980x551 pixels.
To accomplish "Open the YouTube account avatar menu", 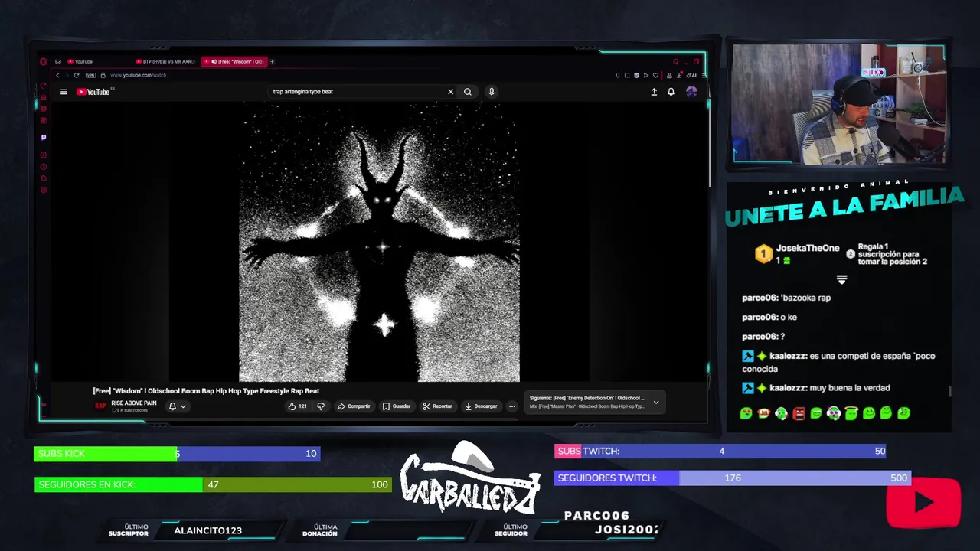I will point(691,92).
